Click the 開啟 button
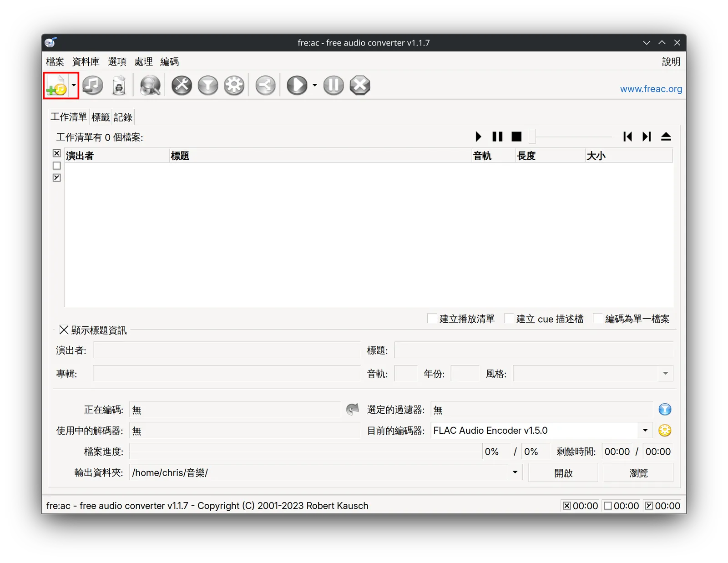Viewport: 728px width, 563px height. click(x=563, y=473)
